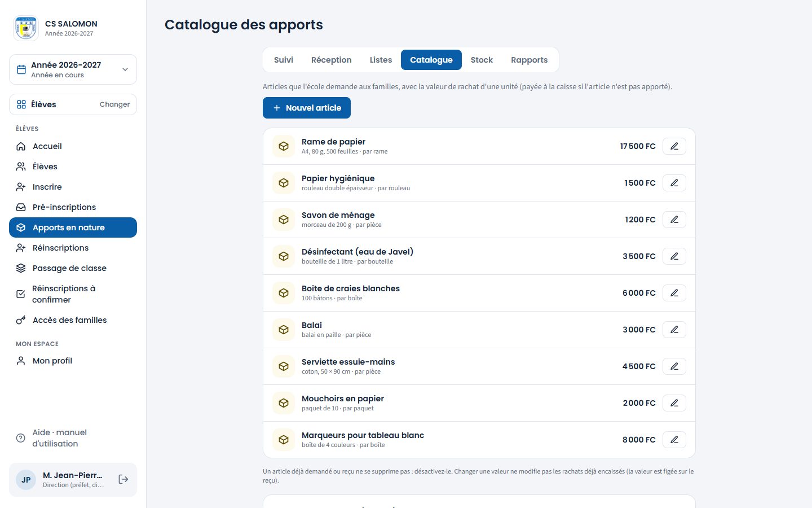Edit the Balai article
812x508 pixels.
674,330
